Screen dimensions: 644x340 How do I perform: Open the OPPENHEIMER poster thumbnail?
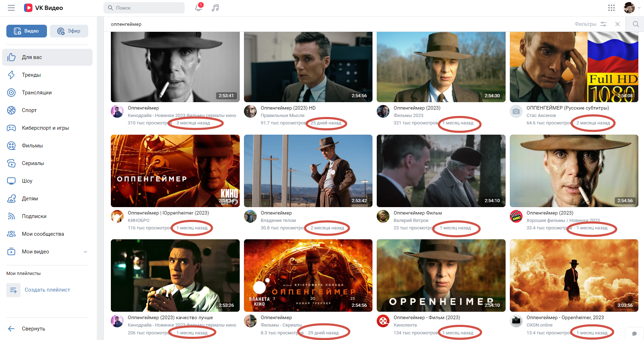point(441,275)
